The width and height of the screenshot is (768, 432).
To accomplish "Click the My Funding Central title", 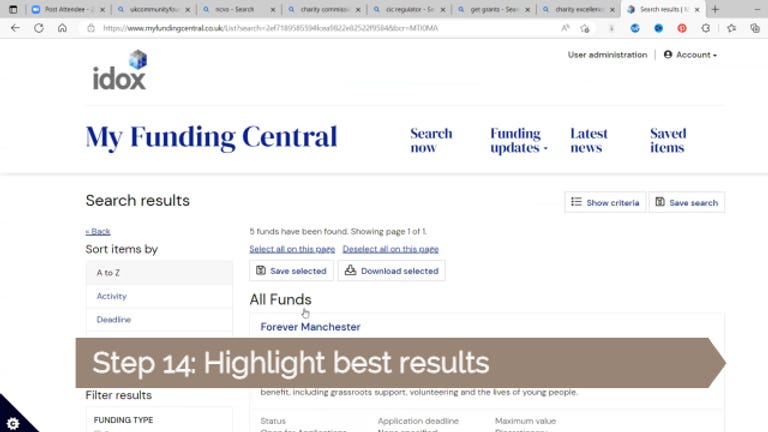I will 212,137.
